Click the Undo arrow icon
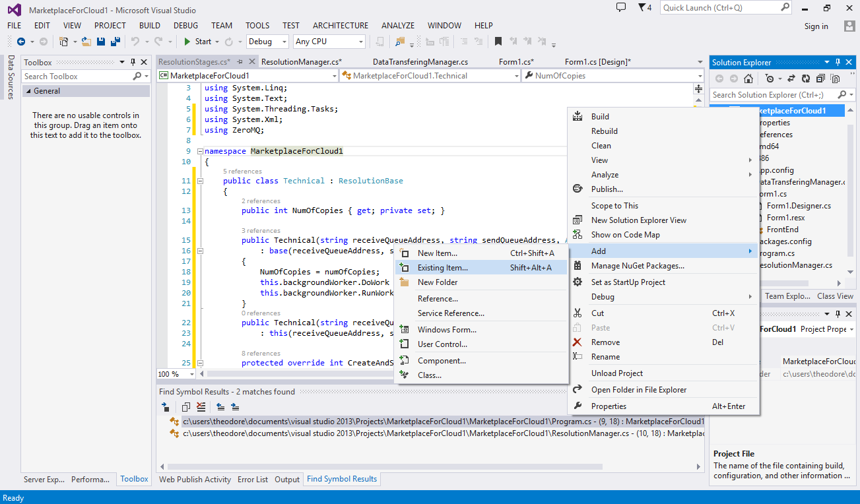 point(135,42)
